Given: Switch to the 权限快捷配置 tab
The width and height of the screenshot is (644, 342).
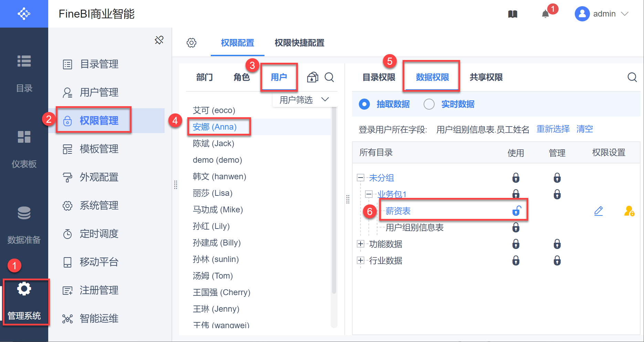Looking at the screenshot, I should coord(299,43).
